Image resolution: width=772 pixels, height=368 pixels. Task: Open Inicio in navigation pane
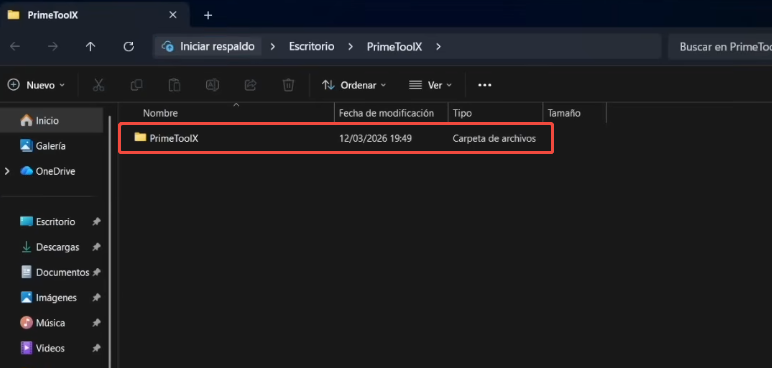[x=51, y=120]
